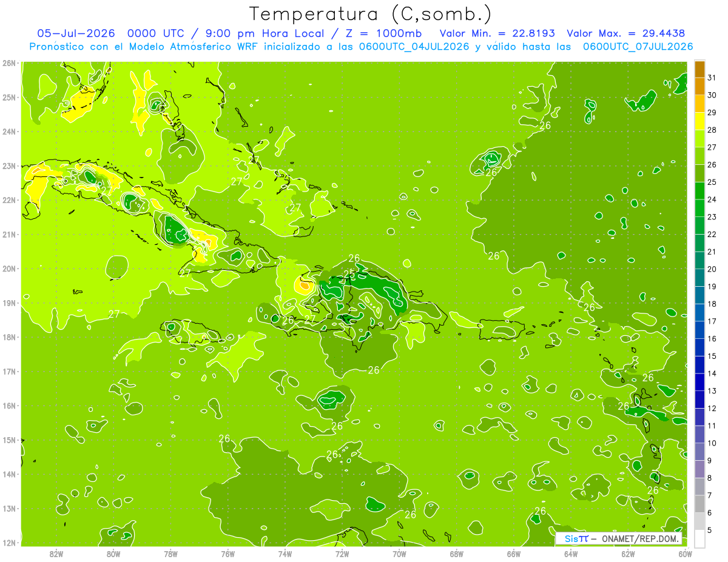Click the legend scale value 16
Viewport: 728px width, 562px height.
pyautogui.click(x=712, y=338)
